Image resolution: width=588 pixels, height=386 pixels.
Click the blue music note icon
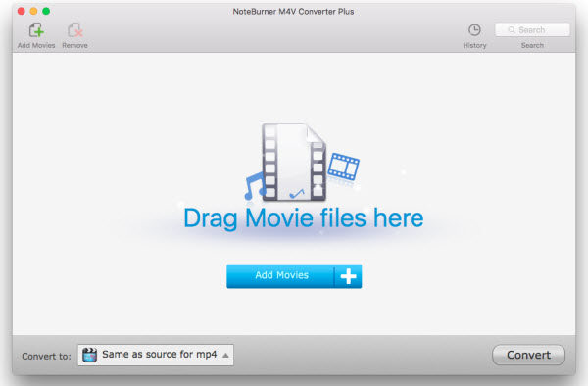(255, 186)
